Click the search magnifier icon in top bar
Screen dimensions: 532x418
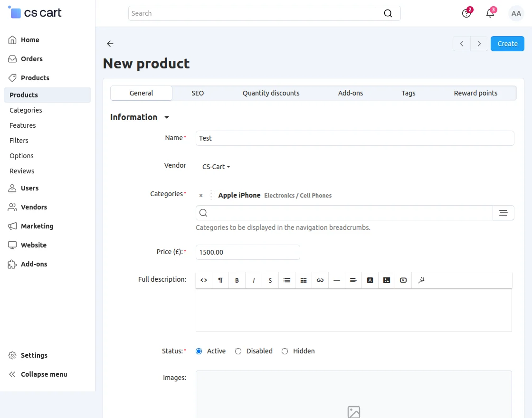[388, 13]
